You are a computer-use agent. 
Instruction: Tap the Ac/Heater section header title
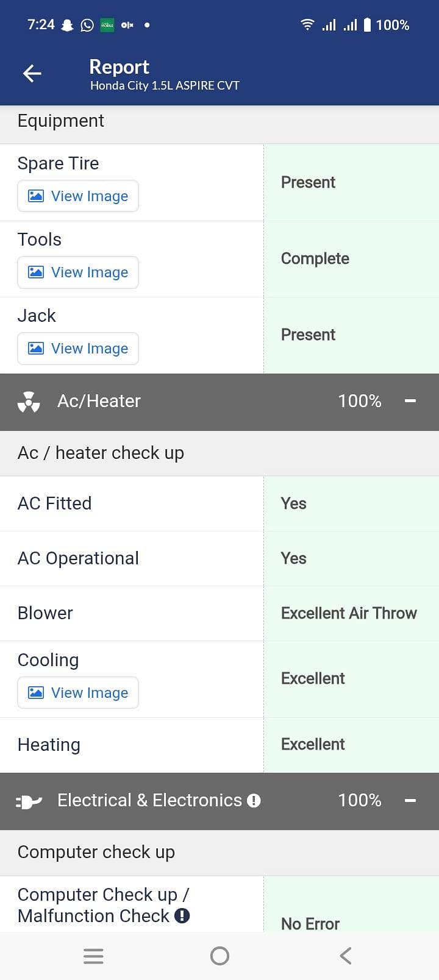point(99,401)
